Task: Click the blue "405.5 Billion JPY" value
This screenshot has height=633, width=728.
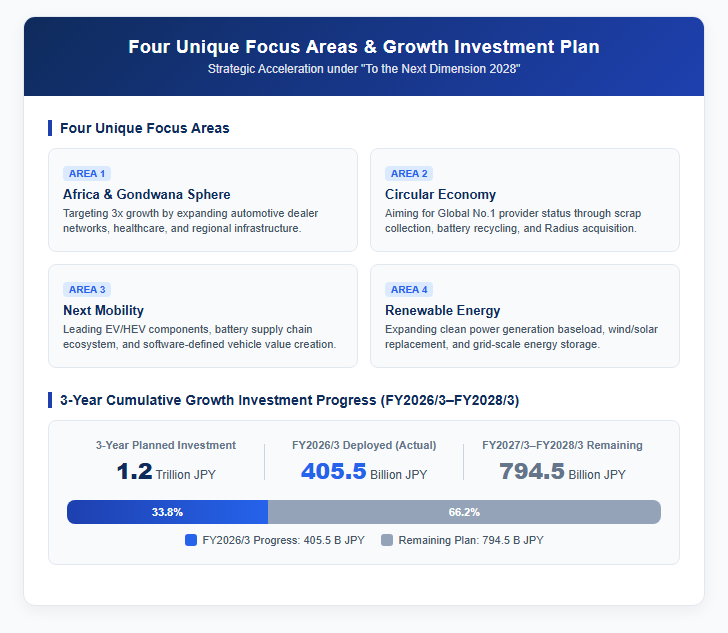Action: pos(364,472)
